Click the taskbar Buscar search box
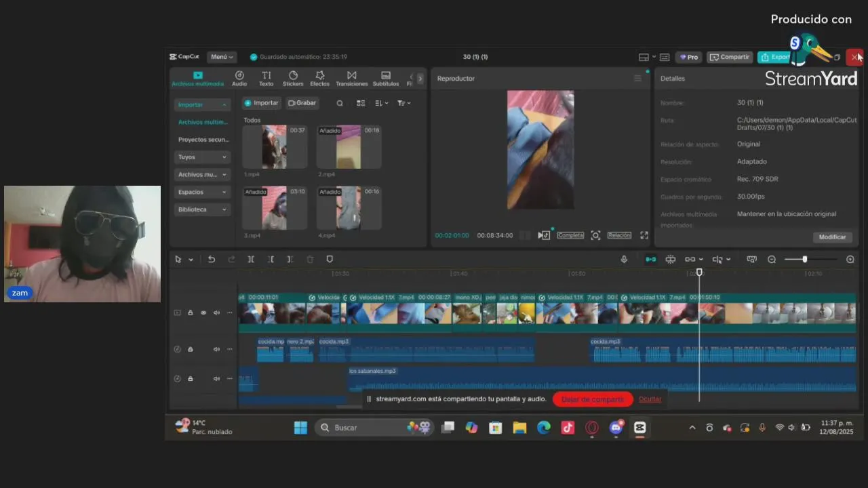Viewport: 868px width, 488px height. 374,428
